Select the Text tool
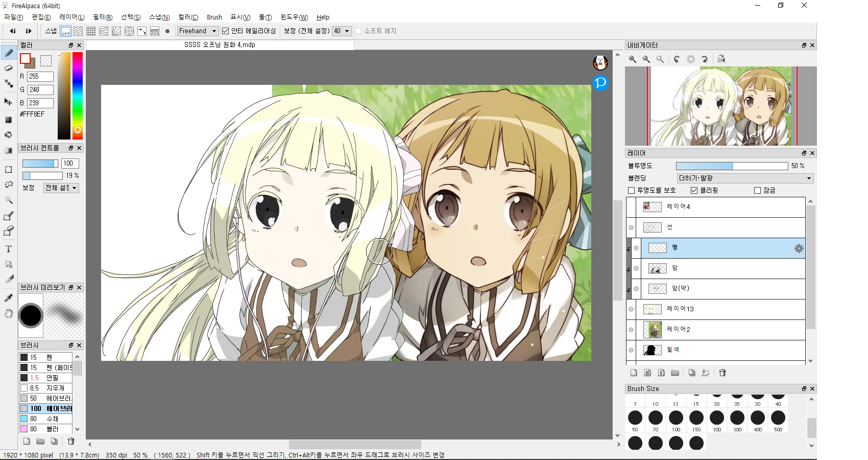This screenshot has width=868, height=460. (9, 249)
